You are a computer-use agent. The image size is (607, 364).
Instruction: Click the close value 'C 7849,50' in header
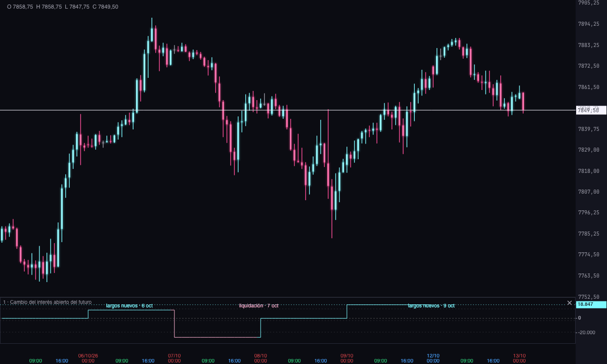105,7
